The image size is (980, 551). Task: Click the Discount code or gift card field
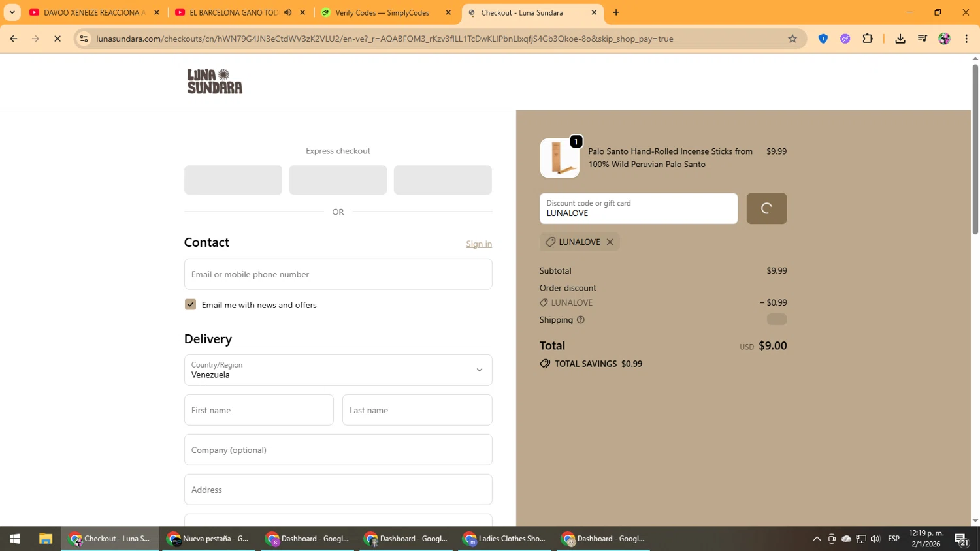pyautogui.click(x=638, y=208)
